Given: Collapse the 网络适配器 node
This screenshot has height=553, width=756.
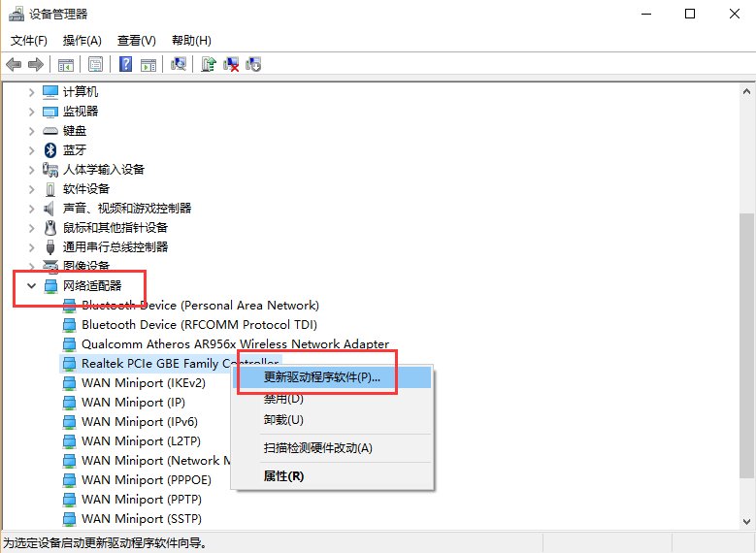Looking at the screenshot, I should [x=31, y=286].
